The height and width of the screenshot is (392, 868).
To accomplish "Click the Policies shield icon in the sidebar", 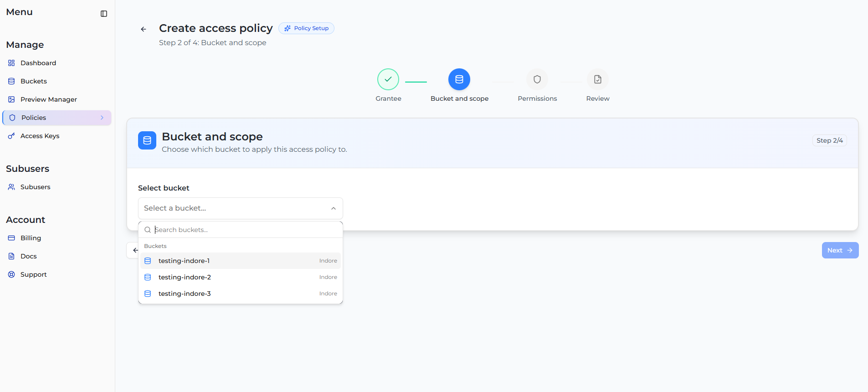I will click(12, 118).
